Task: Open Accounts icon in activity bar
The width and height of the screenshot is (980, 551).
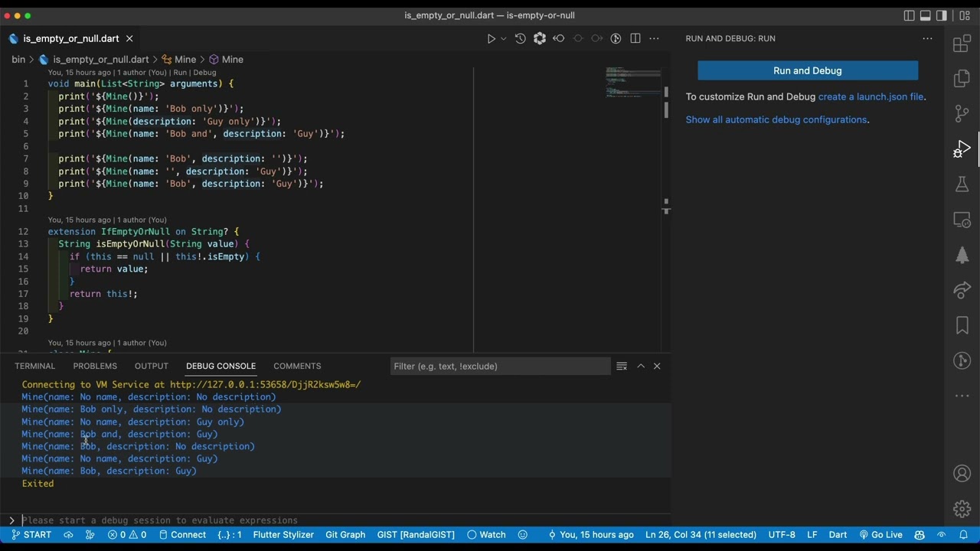Action: [962, 474]
